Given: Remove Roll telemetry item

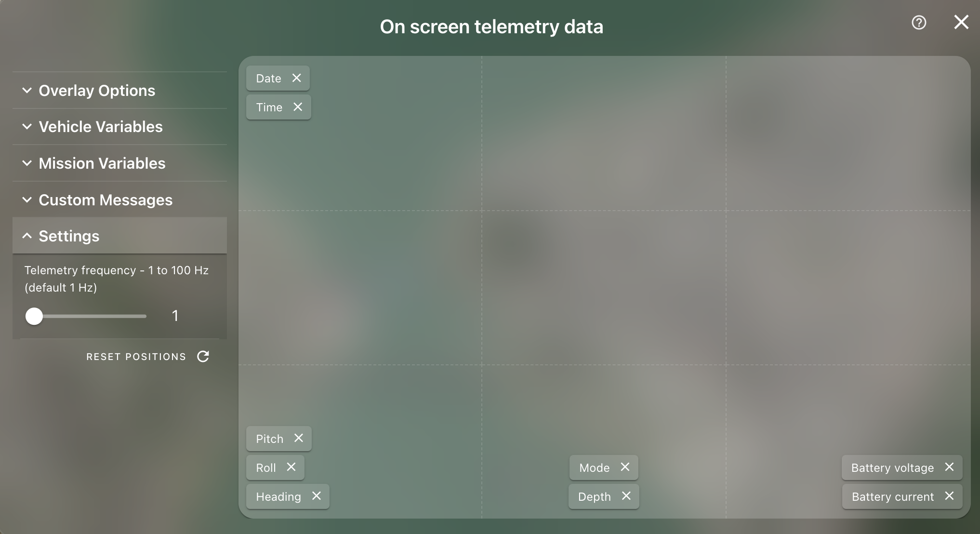Looking at the screenshot, I should click(291, 467).
